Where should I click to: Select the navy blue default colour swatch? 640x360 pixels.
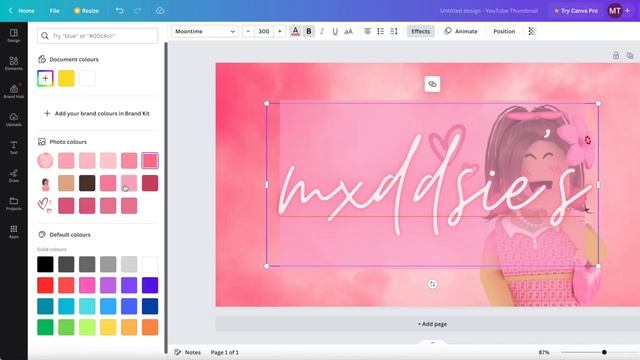pos(150,306)
